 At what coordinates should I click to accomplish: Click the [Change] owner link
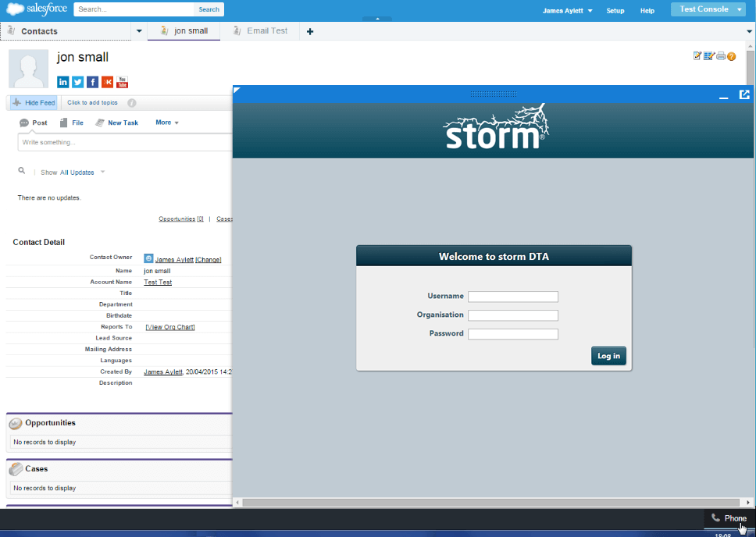[x=209, y=260]
